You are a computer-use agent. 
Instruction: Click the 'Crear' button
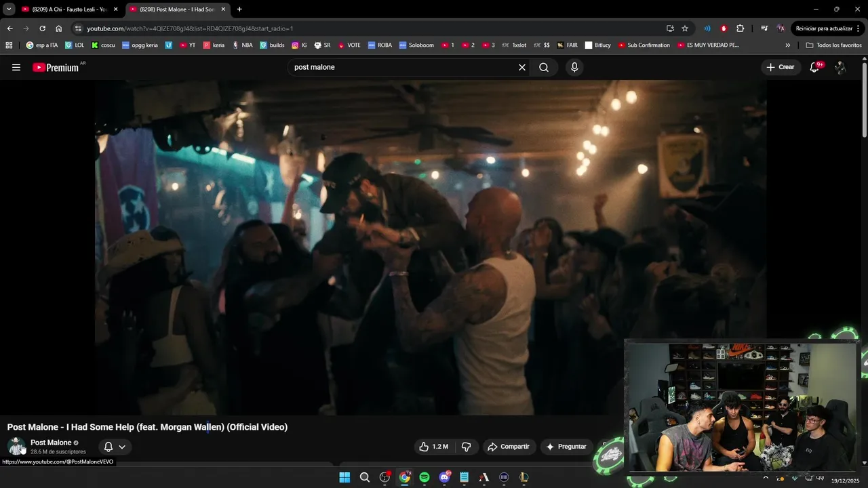click(781, 67)
